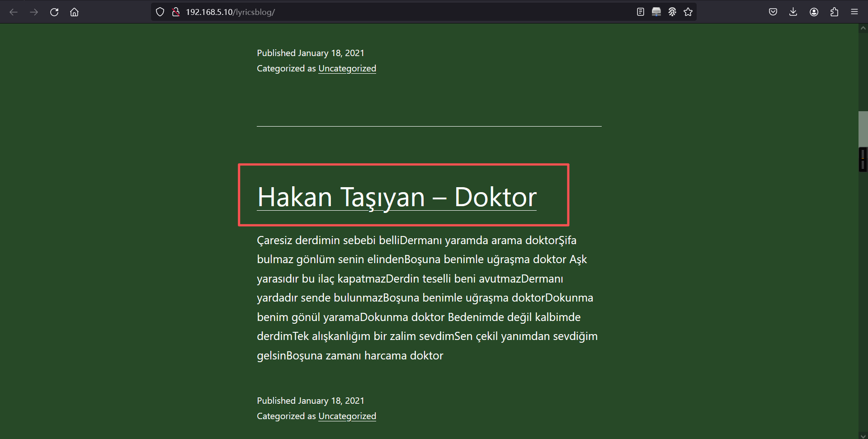Go to the browser Home page

point(74,12)
